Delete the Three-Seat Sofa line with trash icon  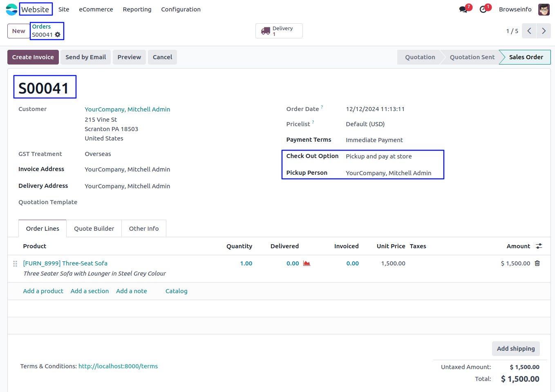(x=537, y=263)
